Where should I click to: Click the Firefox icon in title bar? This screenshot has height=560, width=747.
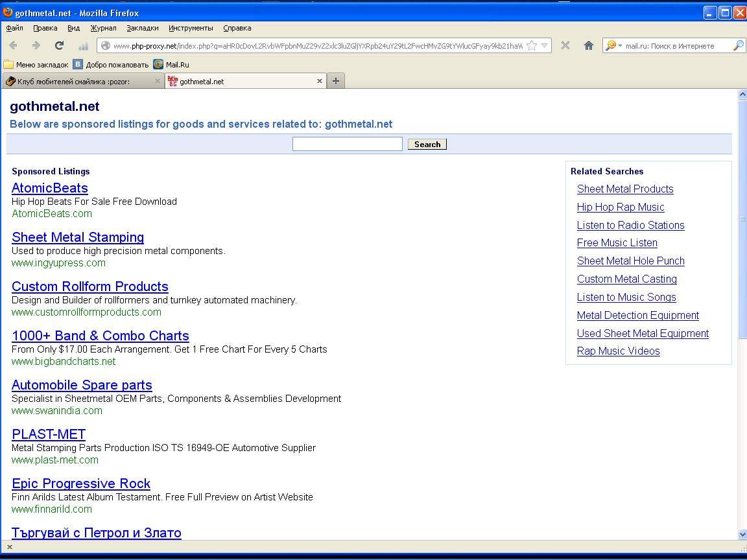(x=8, y=12)
